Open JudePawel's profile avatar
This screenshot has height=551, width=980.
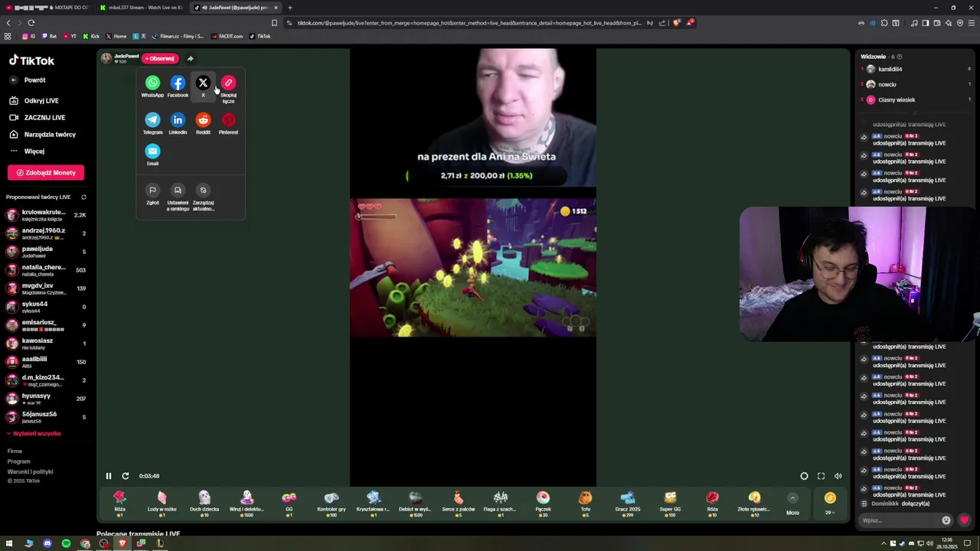(106, 58)
